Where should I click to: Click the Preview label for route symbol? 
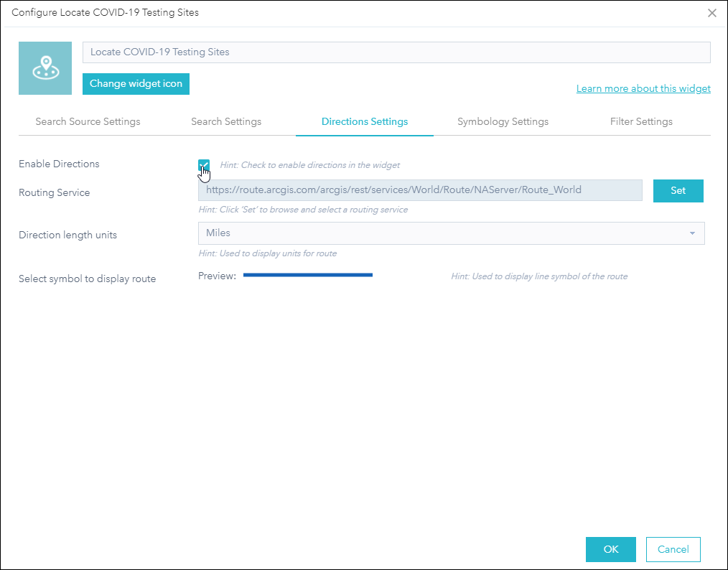(217, 275)
